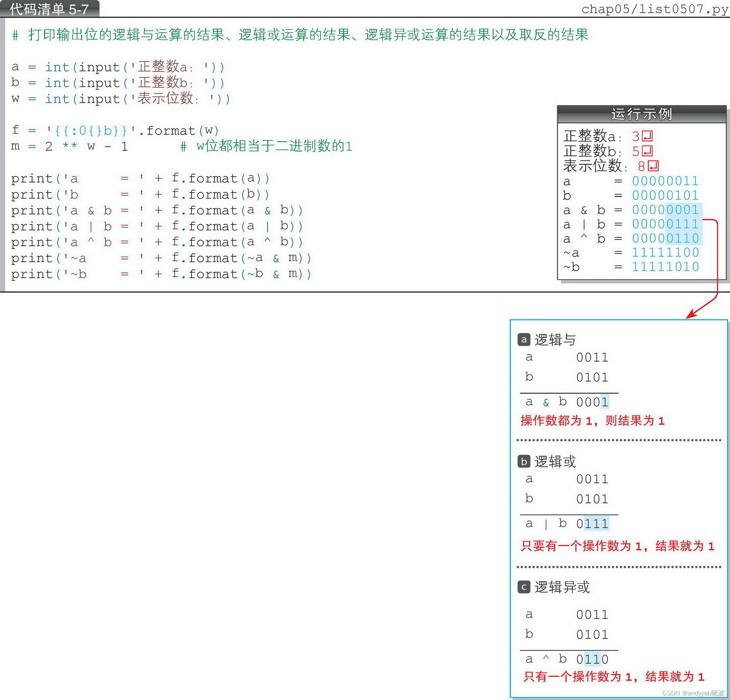730x700 pixels.
Task: Click the enter-key icon after input 3
Action: (647, 136)
